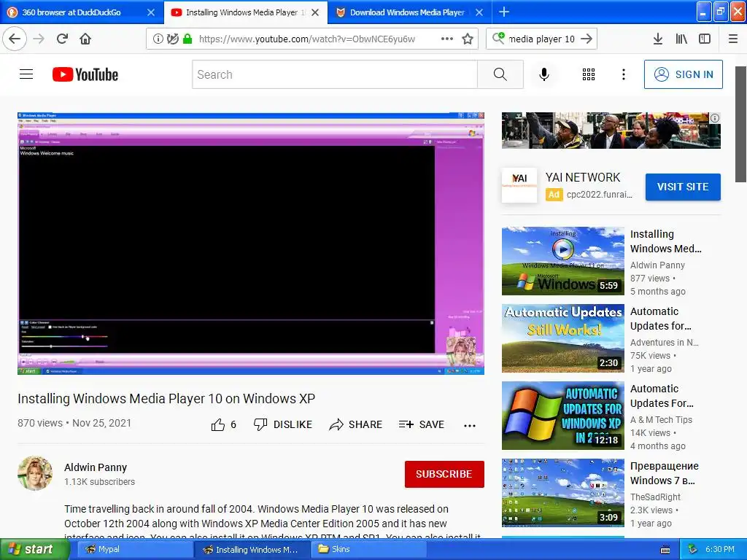Go to YouTube home via logo
Viewport: 747px width, 560px height.
click(85, 74)
